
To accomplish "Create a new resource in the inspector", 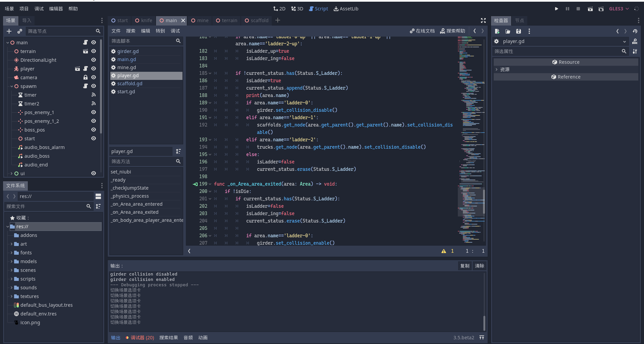I will [497, 31].
